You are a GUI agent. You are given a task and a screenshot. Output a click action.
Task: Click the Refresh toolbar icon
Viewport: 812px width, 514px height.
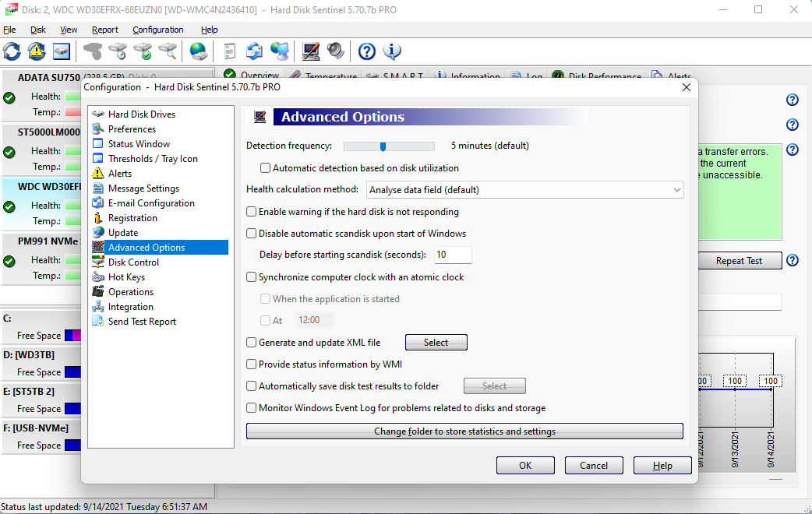12,51
